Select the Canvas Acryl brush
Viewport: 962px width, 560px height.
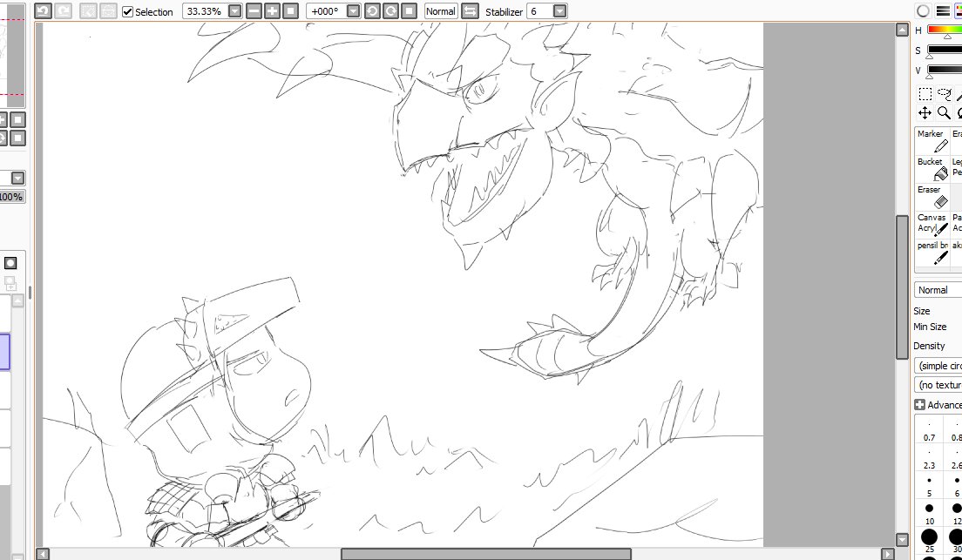click(932, 225)
